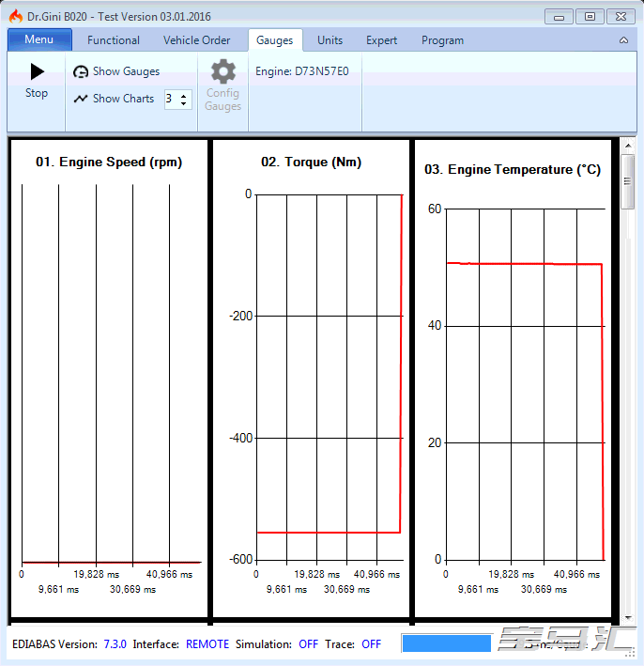Click the Engine: D73N57E0 text
The height and width of the screenshot is (666, 644).
tap(302, 71)
